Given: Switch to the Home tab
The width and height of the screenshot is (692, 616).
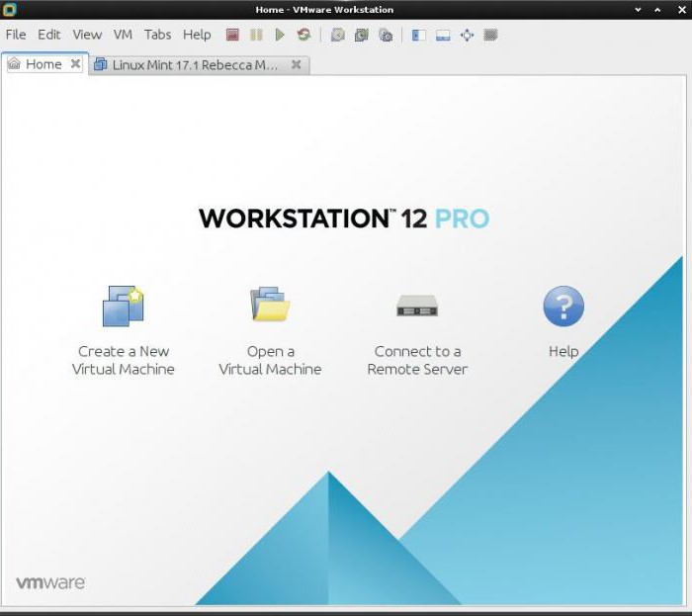Looking at the screenshot, I should (44, 64).
